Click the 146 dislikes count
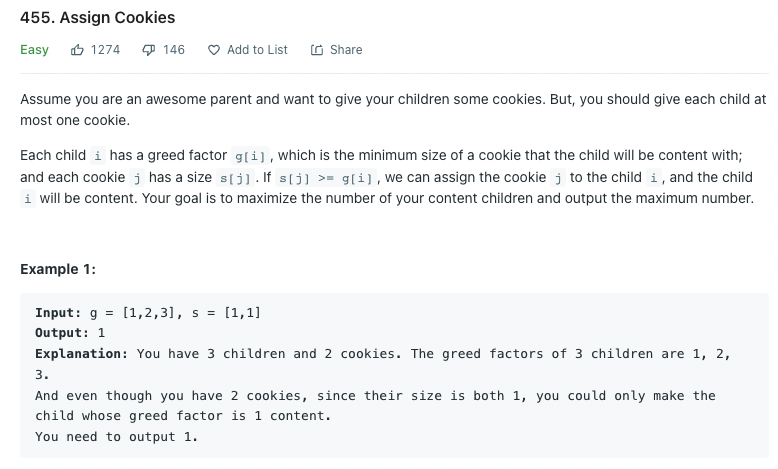The width and height of the screenshot is (778, 469). pos(174,50)
